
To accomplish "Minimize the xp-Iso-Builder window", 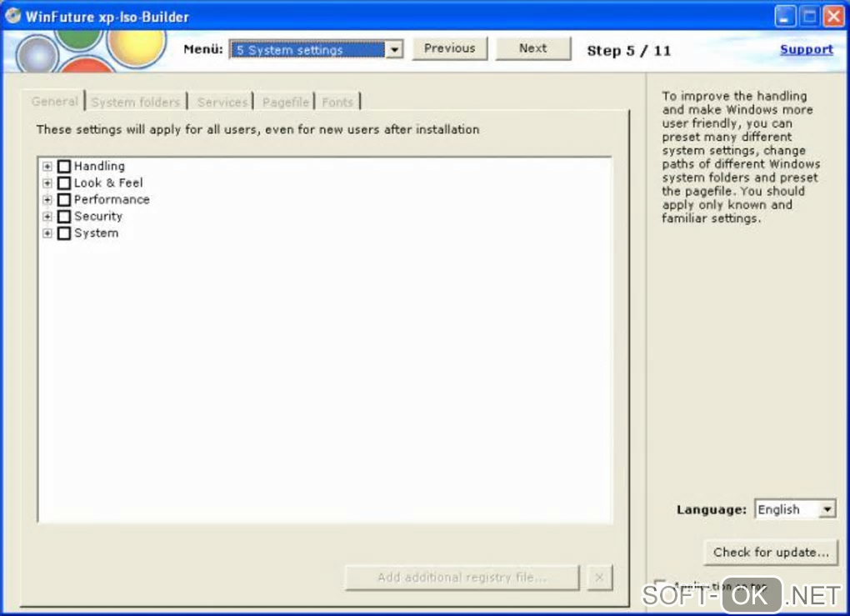I will pyautogui.click(x=784, y=17).
